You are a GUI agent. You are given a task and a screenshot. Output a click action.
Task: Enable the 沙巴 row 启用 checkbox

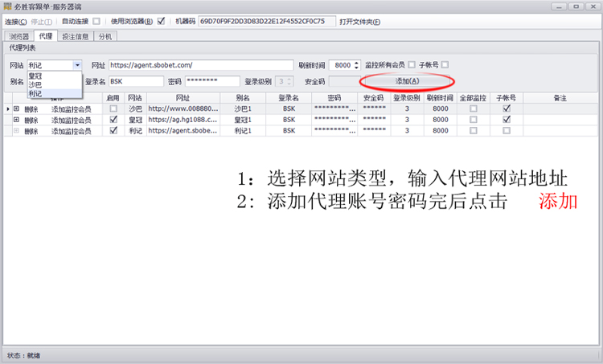click(x=113, y=108)
